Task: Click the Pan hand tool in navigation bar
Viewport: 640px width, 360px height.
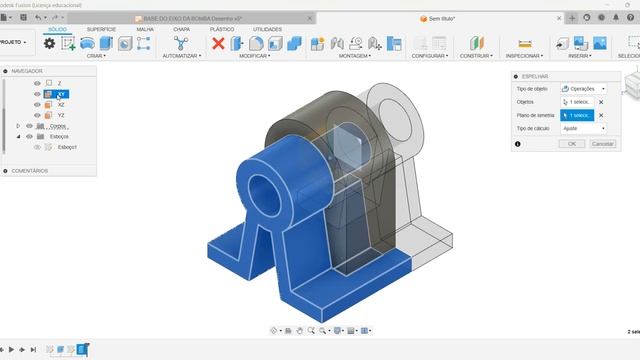Action: [x=300, y=331]
